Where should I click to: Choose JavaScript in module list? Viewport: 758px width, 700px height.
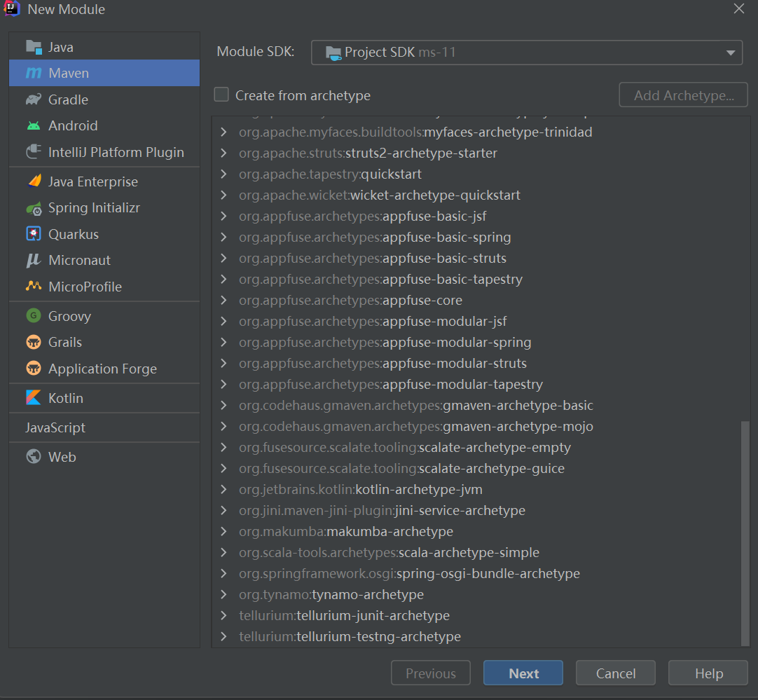coord(104,427)
